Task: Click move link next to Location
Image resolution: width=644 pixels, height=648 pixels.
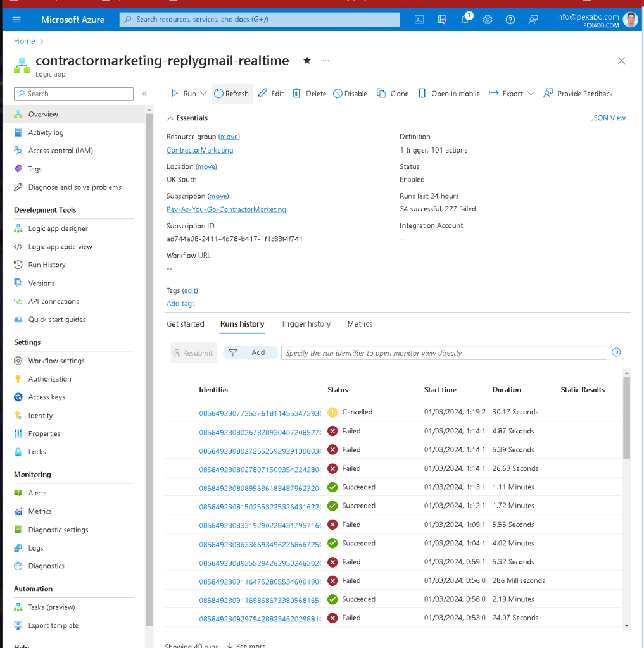Action: click(206, 166)
